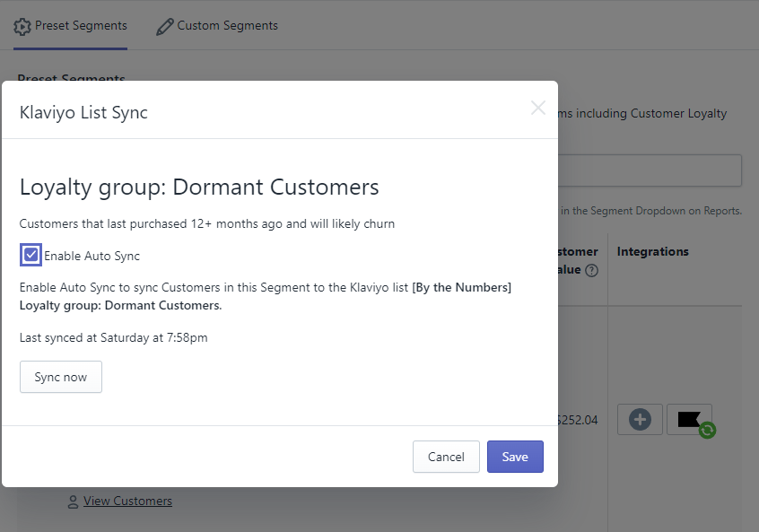
Task: Click the Sync now button
Action: pos(60,377)
